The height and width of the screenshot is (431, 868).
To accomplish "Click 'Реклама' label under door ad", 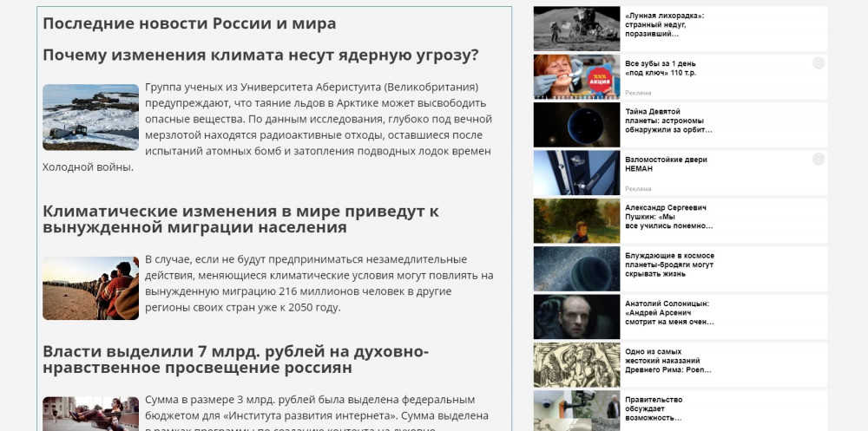I will click(x=638, y=189).
